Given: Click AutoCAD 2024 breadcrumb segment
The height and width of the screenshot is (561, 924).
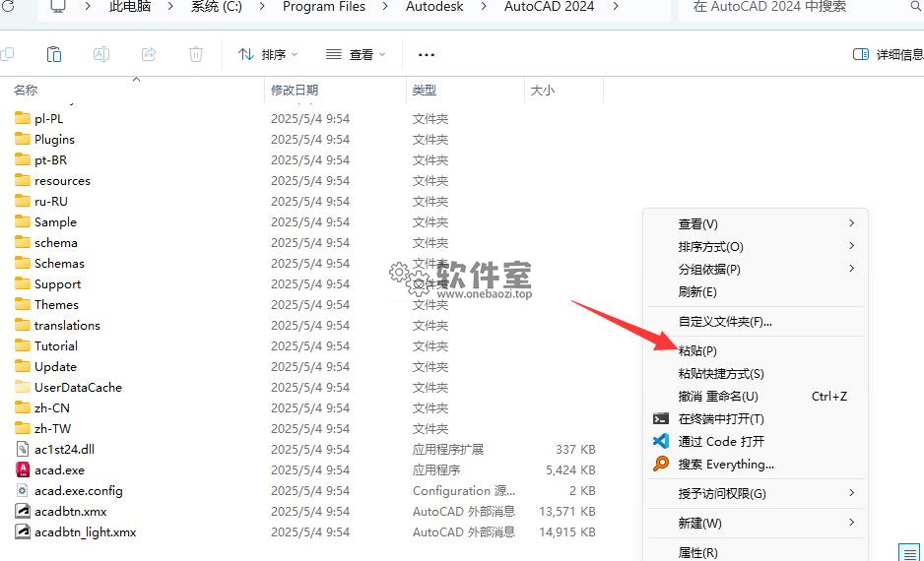Looking at the screenshot, I should 549,7.
